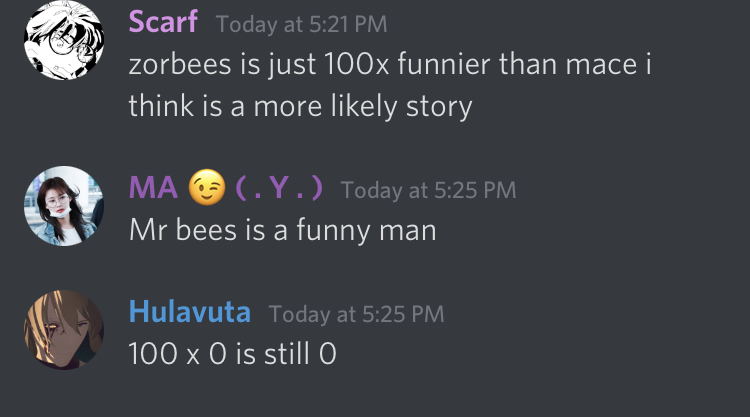
Task: Click the "100 x 0 is still 0" message
Action: click(232, 353)
